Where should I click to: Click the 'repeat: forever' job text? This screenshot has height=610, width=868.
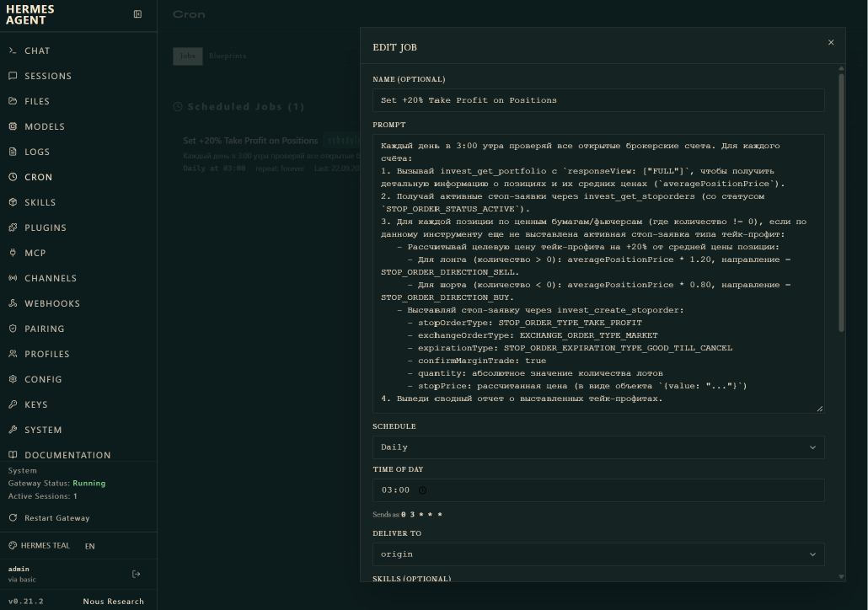coord(280,169)
